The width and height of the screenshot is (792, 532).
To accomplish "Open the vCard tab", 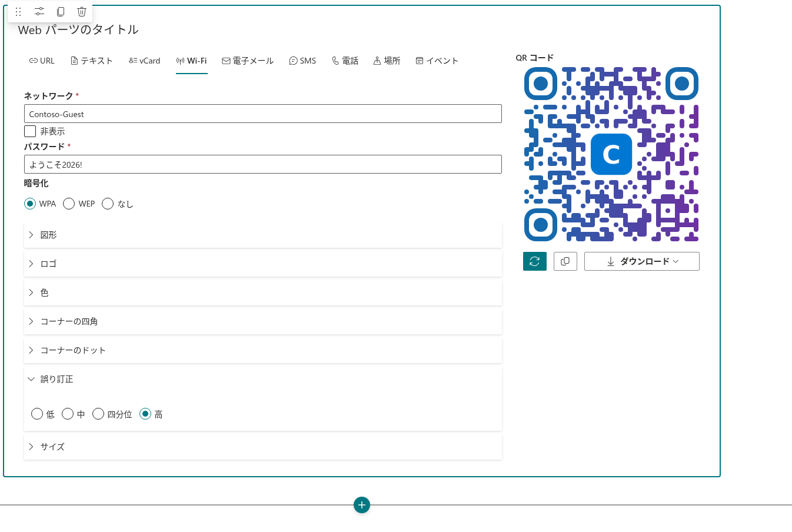I will tap(144, 61).
